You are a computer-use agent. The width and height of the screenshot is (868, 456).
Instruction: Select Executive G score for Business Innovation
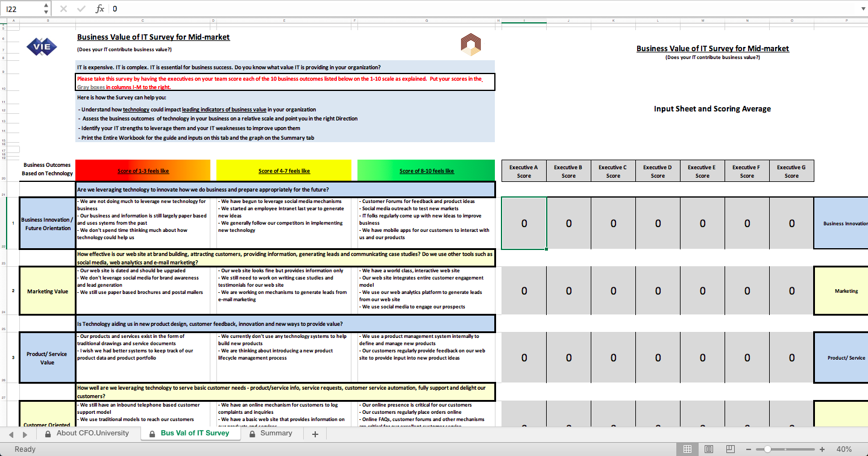[791, 223]
